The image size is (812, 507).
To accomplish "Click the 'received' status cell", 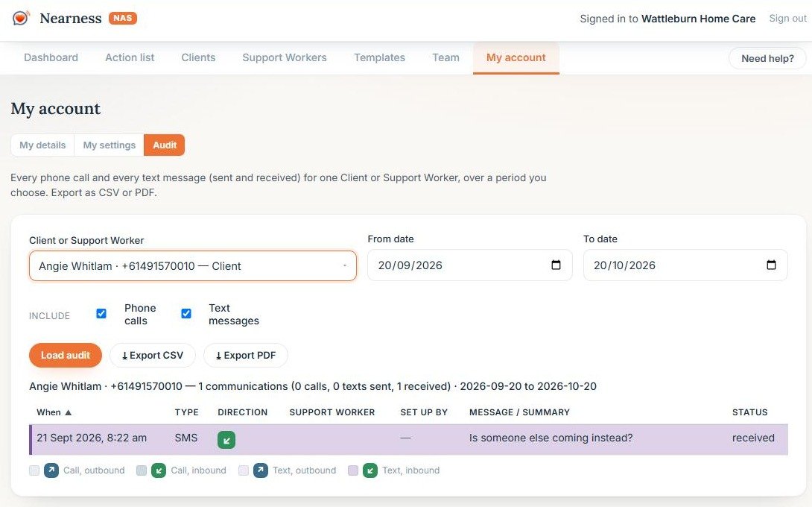I will [753, 438].
